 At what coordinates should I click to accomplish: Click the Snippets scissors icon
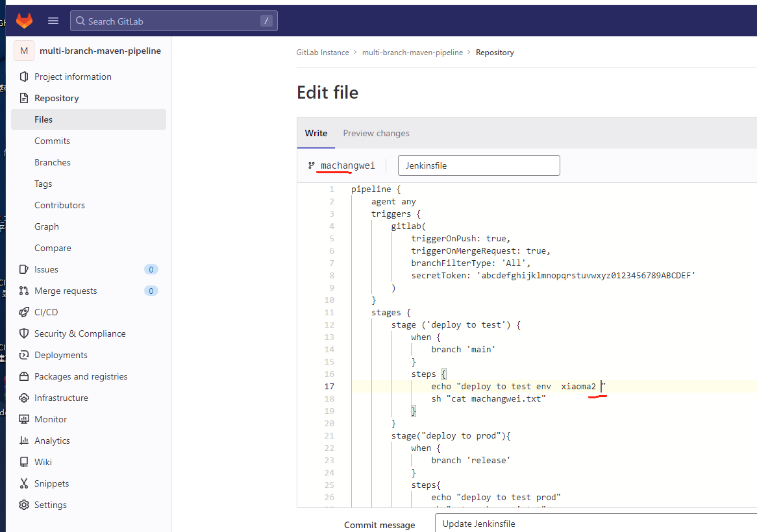coord(23,483)
